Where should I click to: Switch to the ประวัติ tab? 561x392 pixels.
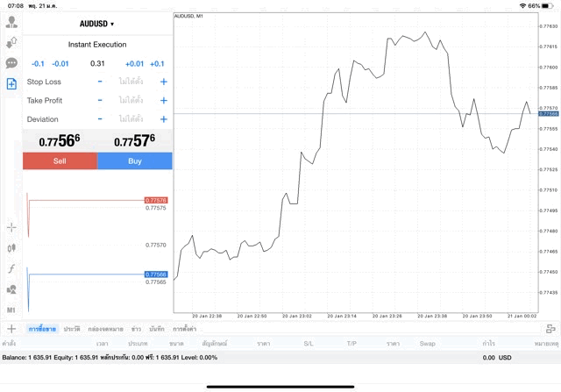(72, 328)
